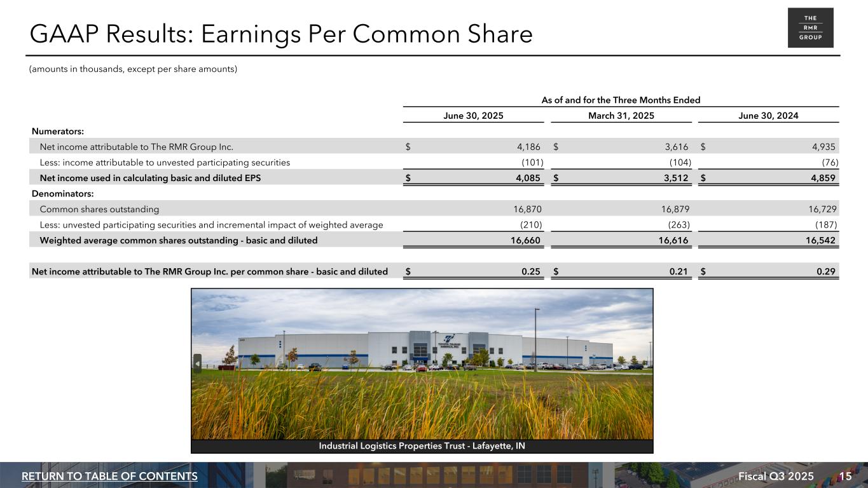
Task: Click the 0.29 per share value
Action: pos(826,272)
